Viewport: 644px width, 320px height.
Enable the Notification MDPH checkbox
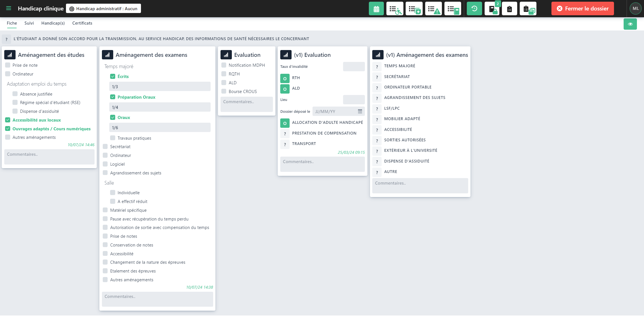pos(224,65)
